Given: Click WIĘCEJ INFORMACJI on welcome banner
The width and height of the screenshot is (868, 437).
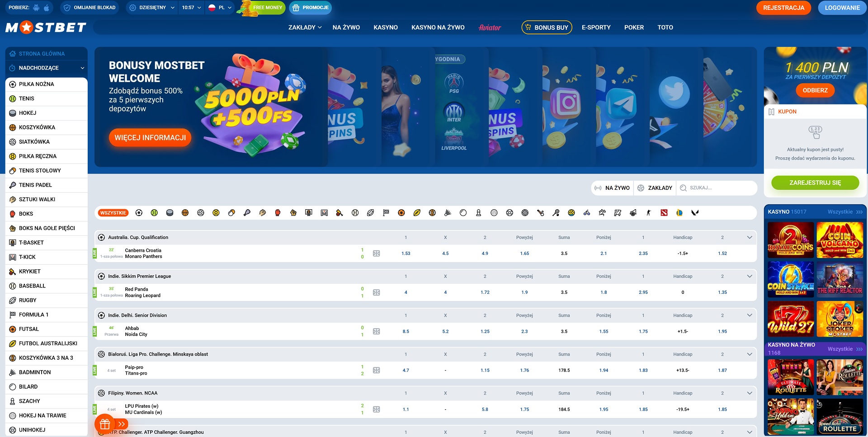Looking at the screenshot, I should tap(150, 138).
